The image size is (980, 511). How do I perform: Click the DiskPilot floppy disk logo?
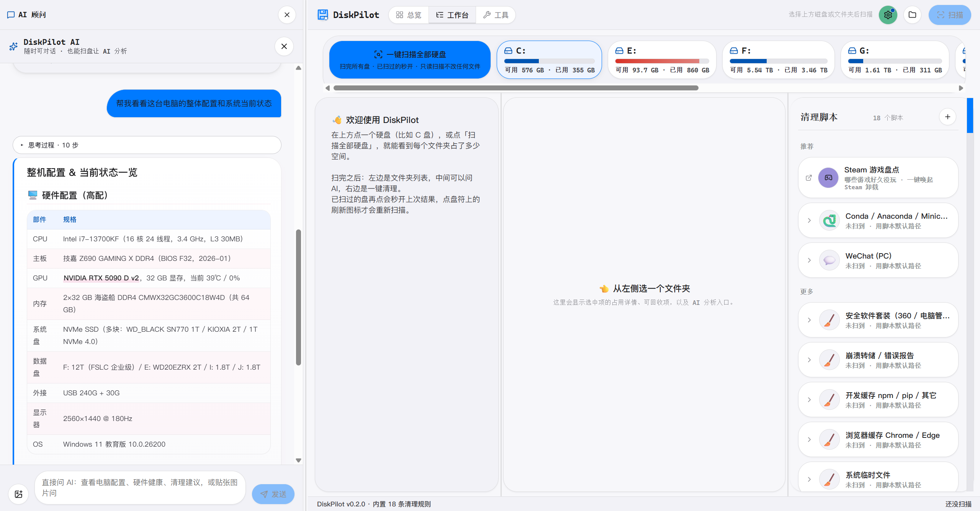(x=323, y=15)
